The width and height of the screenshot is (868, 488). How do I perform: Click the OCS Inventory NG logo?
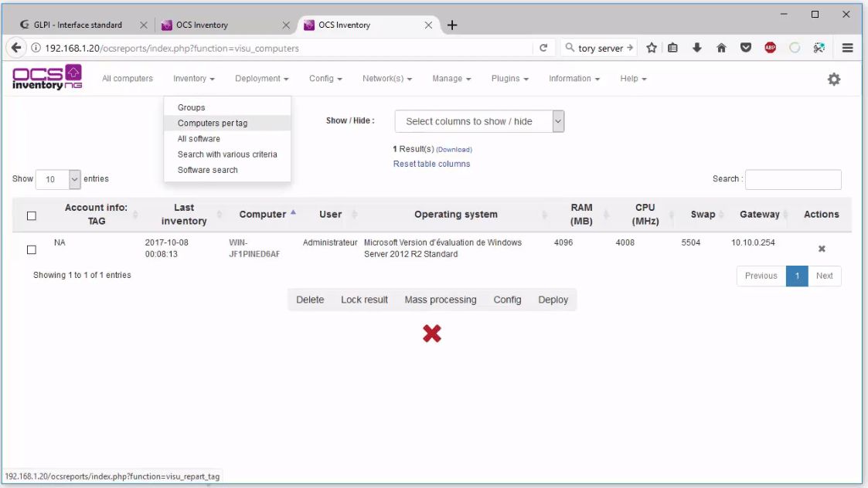[47, 77]
